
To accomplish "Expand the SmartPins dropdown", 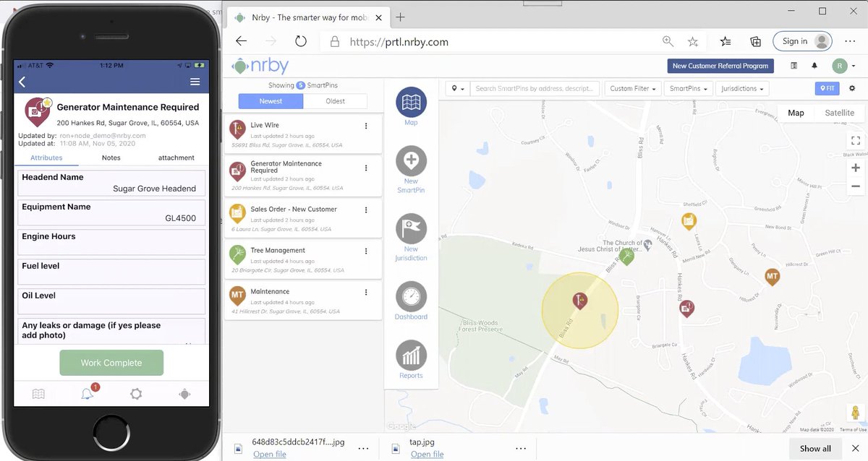I will click(x=688, y=88).
